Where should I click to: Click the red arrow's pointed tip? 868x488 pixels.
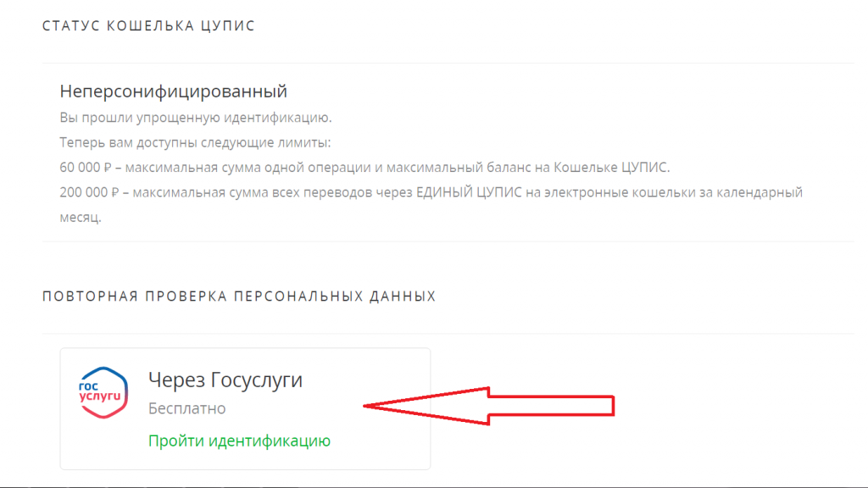[x=370, y=407]
